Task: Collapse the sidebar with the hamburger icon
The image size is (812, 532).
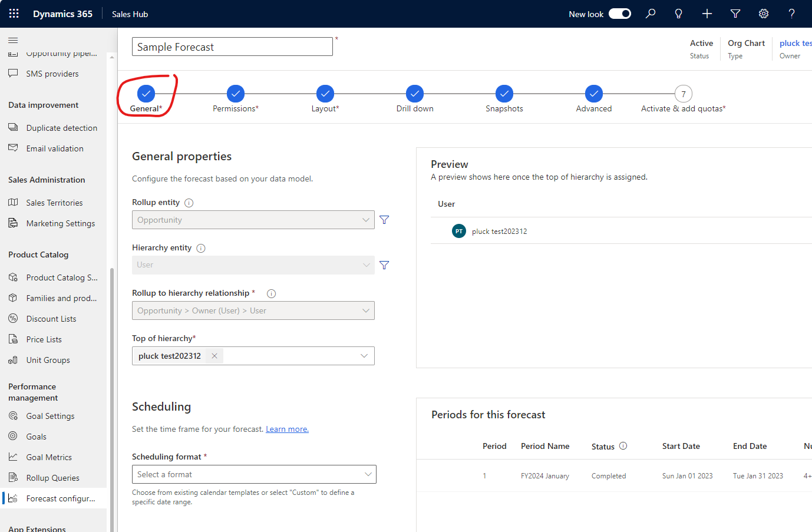Action: pyautogui.click(x=13, y=40)
